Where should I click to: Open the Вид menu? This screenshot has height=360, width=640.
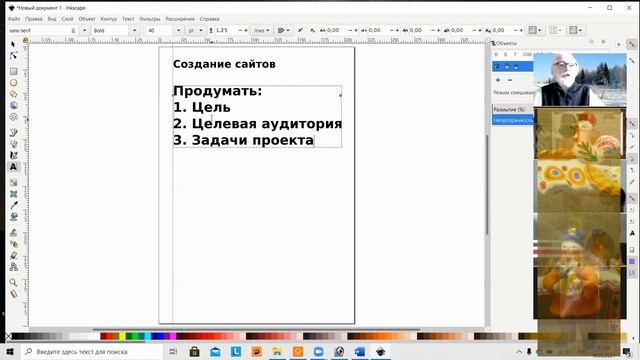click(x=52, y=19)
